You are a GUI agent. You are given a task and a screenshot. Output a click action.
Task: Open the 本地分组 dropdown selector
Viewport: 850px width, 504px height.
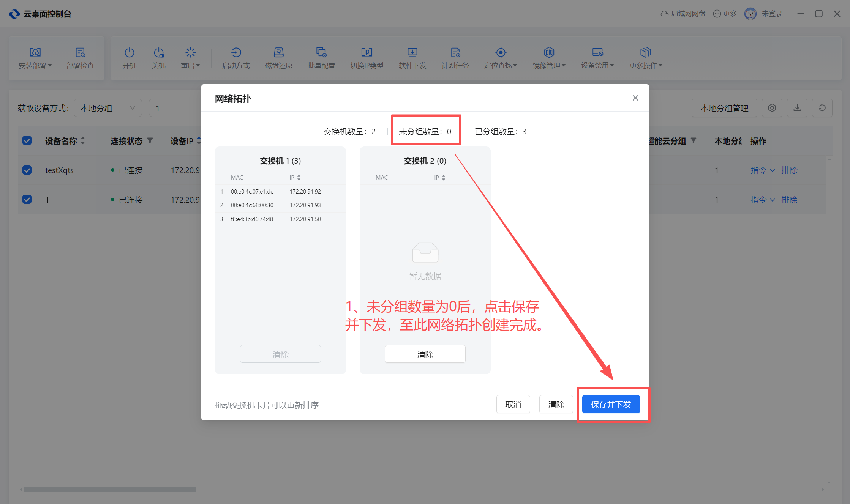click(107, 108)
